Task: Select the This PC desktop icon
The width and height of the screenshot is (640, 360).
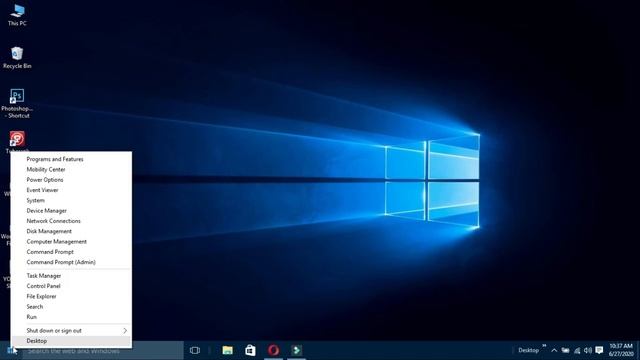Action: [17, 16]
